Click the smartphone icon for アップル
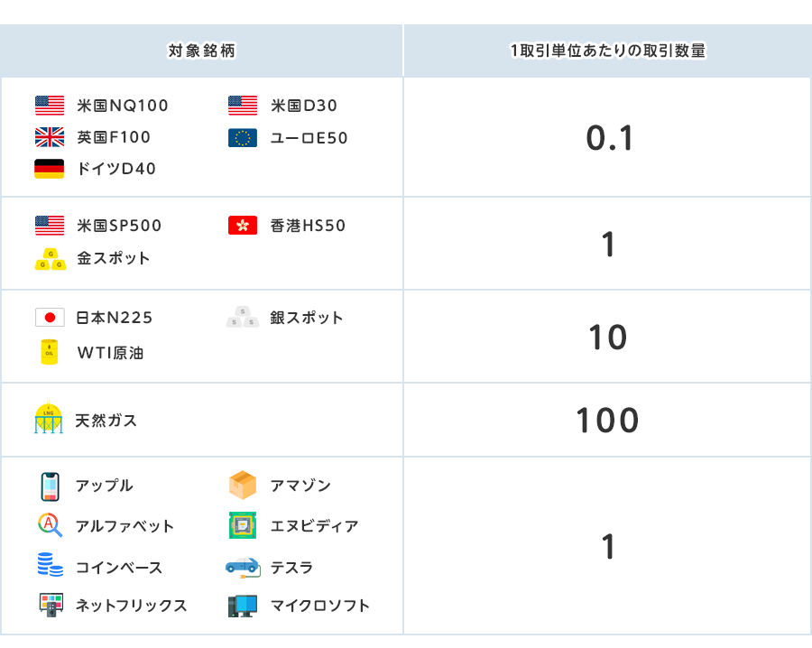 tap(50, 486)
